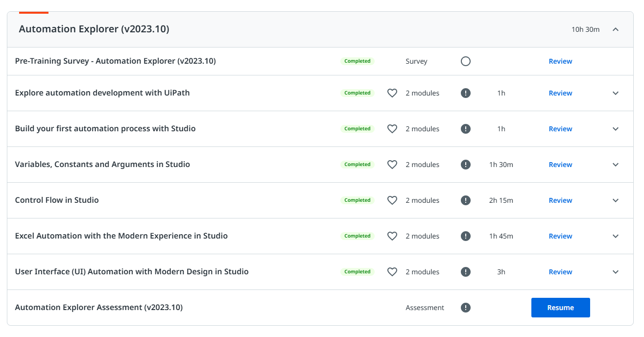Click Review for Excel Automation course
This screenshot has height=337, width=644.
tap(560, 236)
